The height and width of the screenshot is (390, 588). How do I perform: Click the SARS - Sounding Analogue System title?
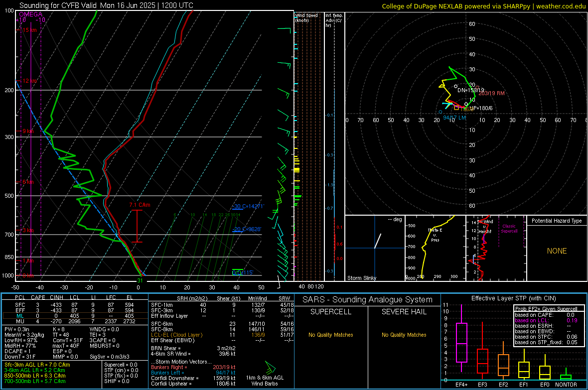pos(367,300)
